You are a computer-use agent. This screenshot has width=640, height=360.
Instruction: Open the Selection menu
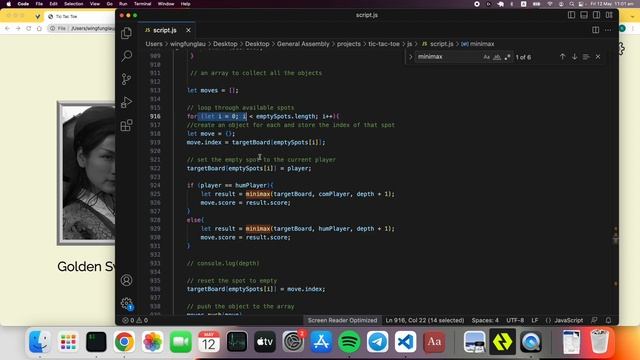coord(73,4)
